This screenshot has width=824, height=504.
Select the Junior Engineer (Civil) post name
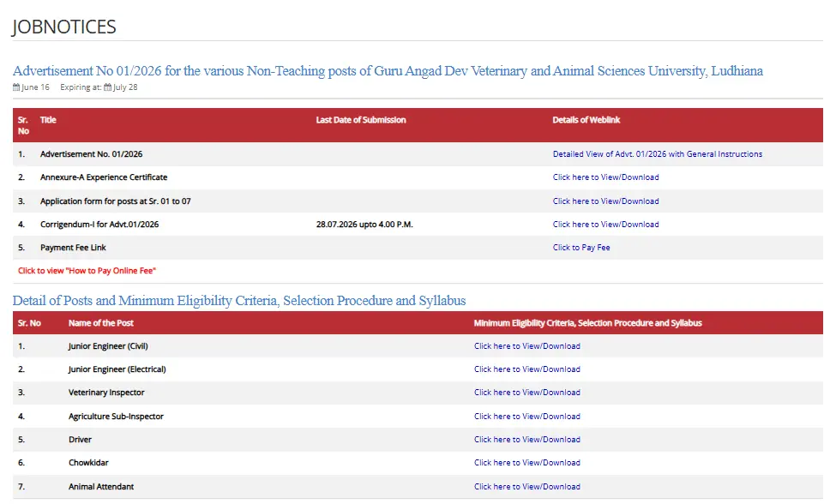click(x=108, y=345)
